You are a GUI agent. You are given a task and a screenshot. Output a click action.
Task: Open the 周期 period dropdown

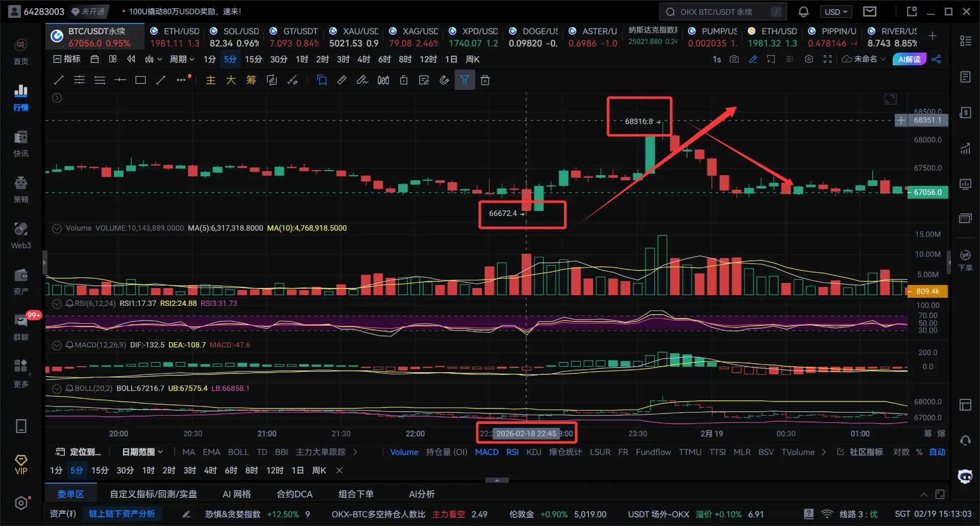[x=182, y=59]
